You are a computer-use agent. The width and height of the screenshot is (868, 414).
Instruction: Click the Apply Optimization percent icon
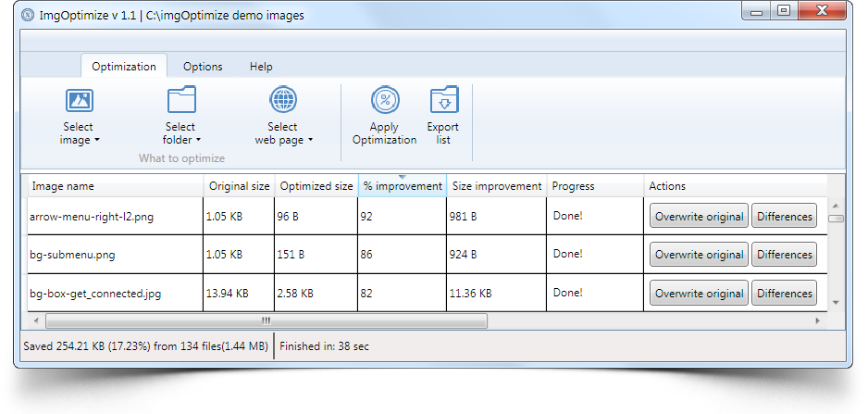[x=385, y=100]
